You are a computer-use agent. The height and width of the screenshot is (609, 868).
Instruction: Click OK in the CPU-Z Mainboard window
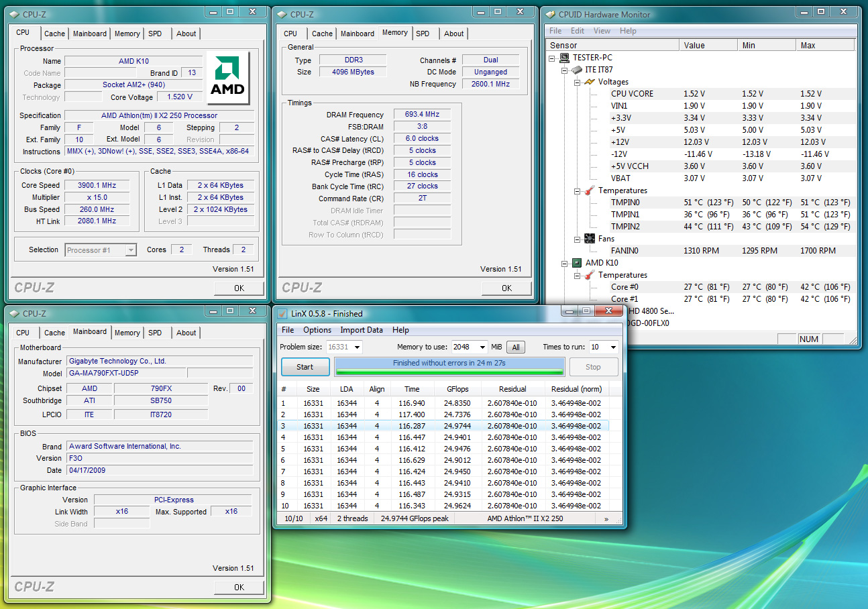(239, 588)
